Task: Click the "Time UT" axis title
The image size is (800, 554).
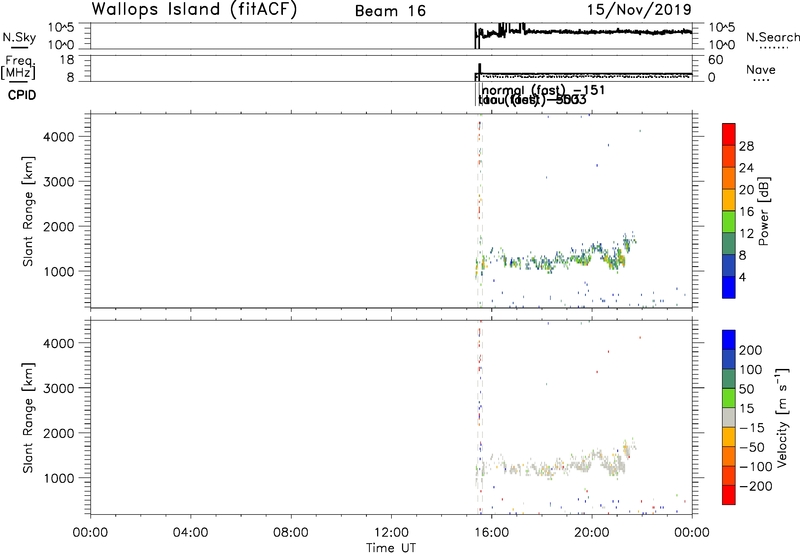Action: pos(391,548)
